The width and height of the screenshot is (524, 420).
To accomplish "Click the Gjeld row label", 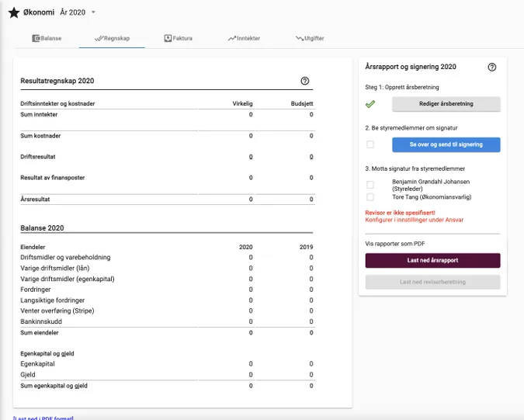I will point(28,374).
